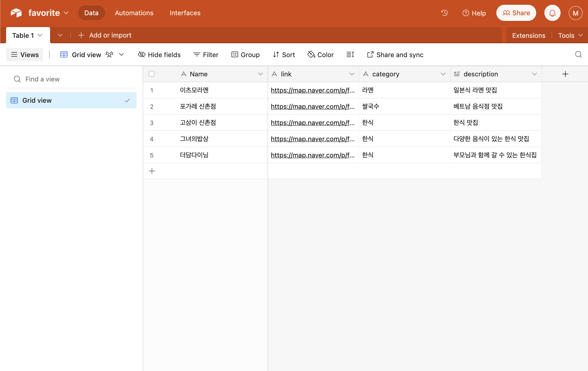
Task: Open the Table 1 tab dropdown
Action: point(40,35)
